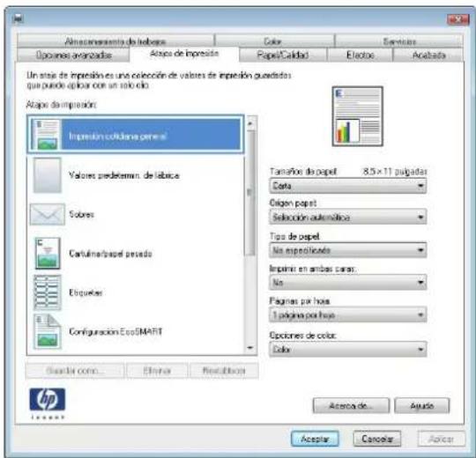This screenshot has height=458, width=476.
Task: Click the Cartulina/papel pesado icon
Action: click(x=48, y=254)
